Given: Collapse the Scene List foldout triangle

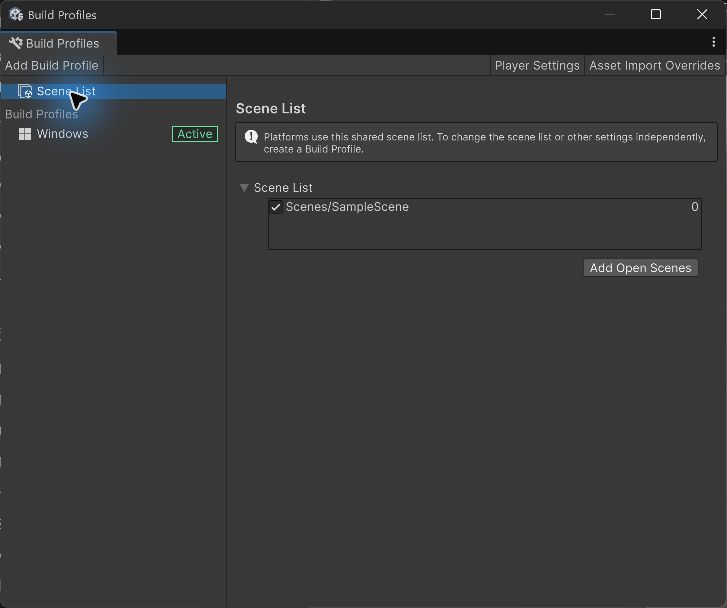Looking at the screenshot, I should coord(244,188).
